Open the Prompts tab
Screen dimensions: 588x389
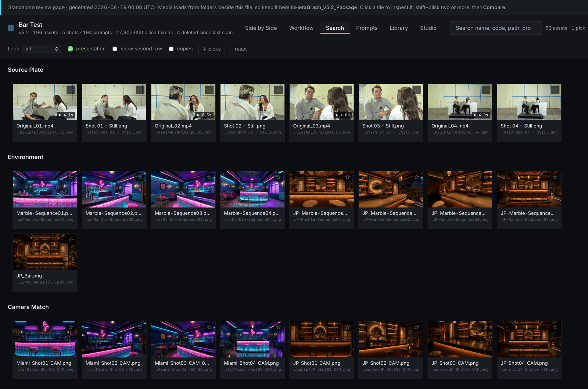(367, 28)
